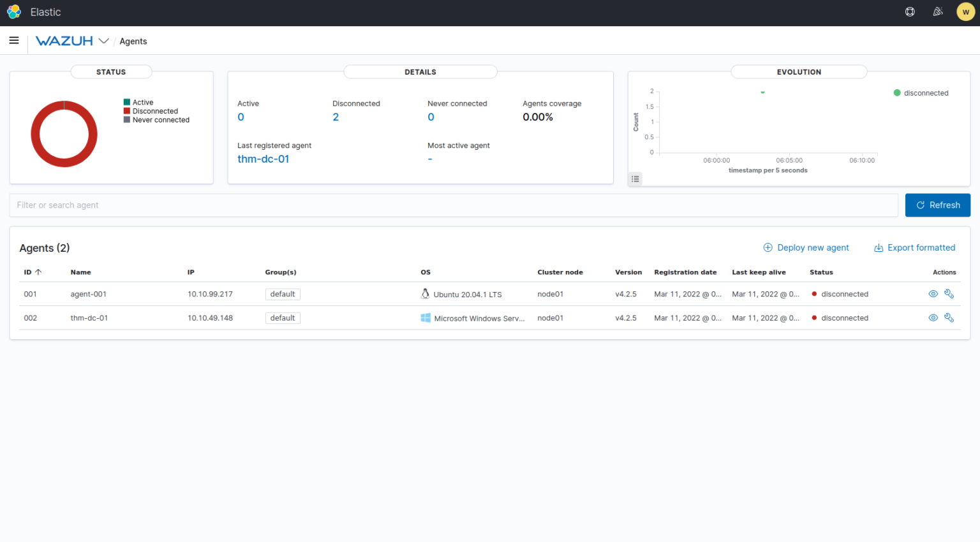
Task: Open the newsfeed icon in header
Action: [x=937, y=12]
